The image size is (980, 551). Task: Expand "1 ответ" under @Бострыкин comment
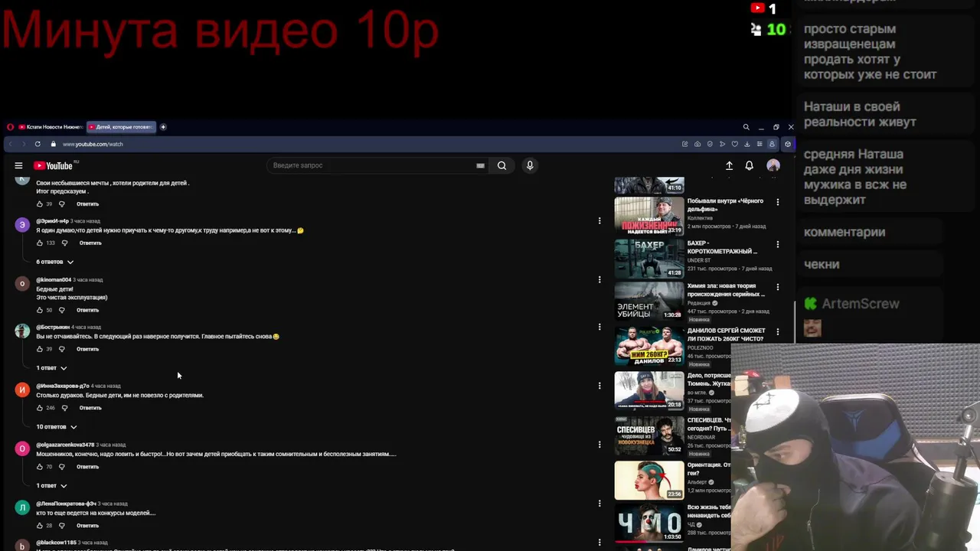tap(52, 368)
